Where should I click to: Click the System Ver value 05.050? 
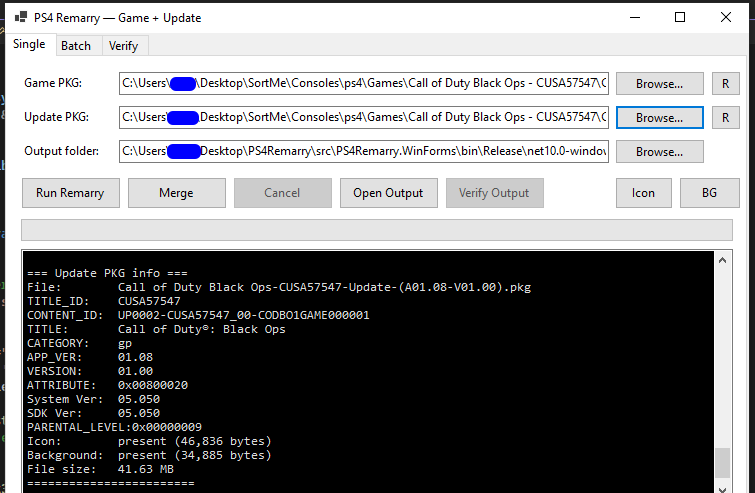point(139,399)
